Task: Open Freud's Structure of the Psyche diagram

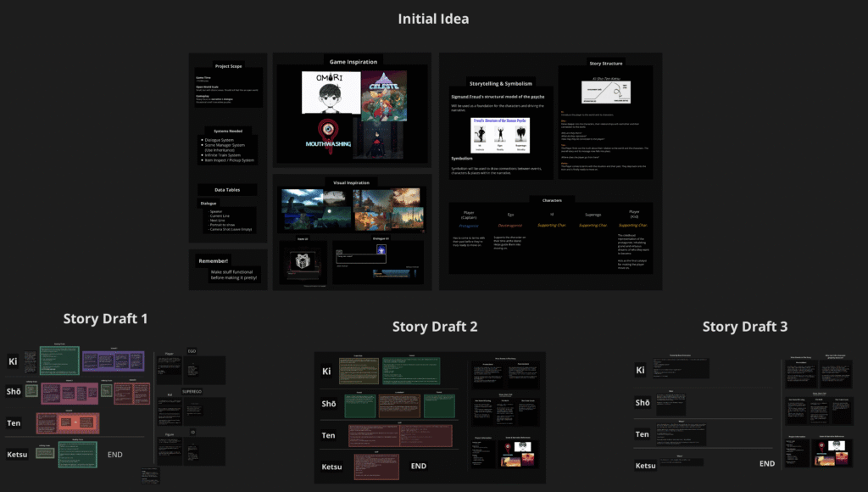Action: point(499,135)
